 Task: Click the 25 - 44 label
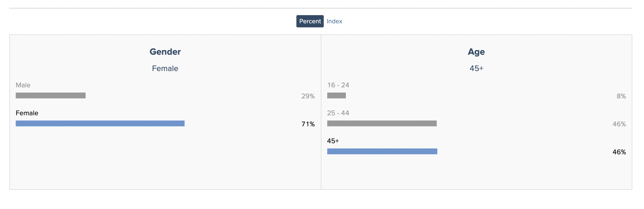tap(338, 113)
